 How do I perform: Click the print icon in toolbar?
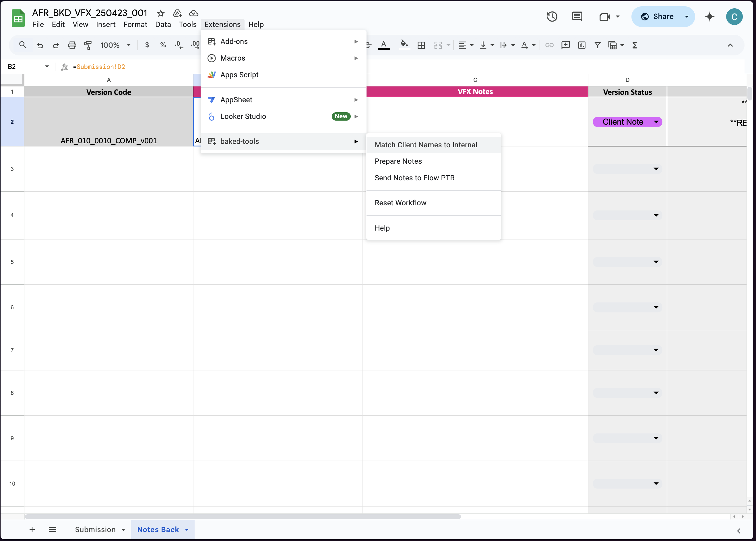click(72, 45)
